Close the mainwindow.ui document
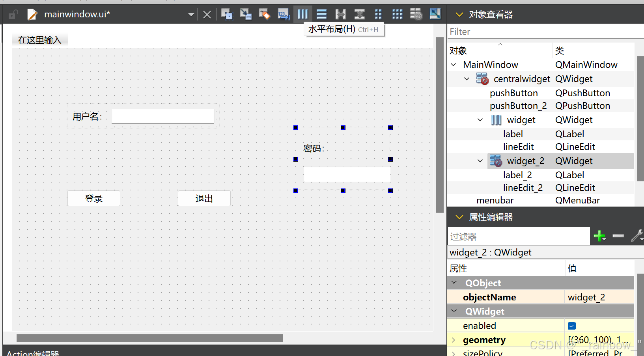The width and height of the screenshot is (644, 356). pyautogui.click(x=207, y=15)
